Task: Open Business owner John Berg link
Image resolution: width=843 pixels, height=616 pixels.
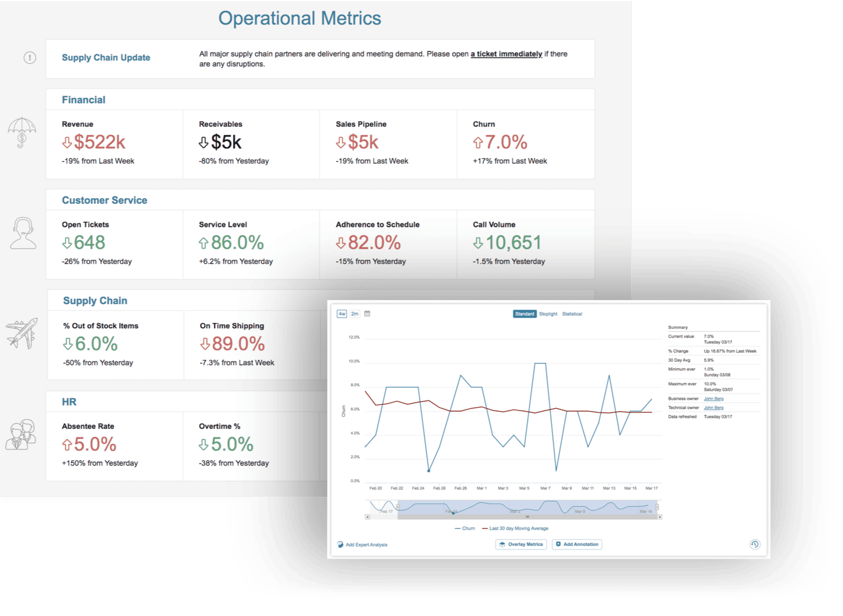Action: [713, 399]
